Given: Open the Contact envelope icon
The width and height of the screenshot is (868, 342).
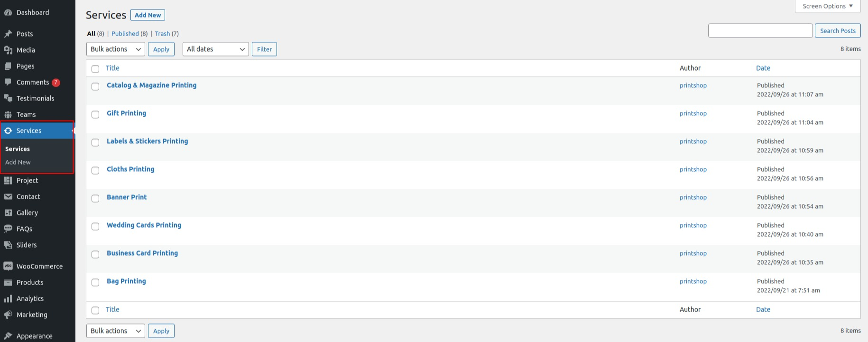Looking at the screenshot, I should (x=8, y=196).
